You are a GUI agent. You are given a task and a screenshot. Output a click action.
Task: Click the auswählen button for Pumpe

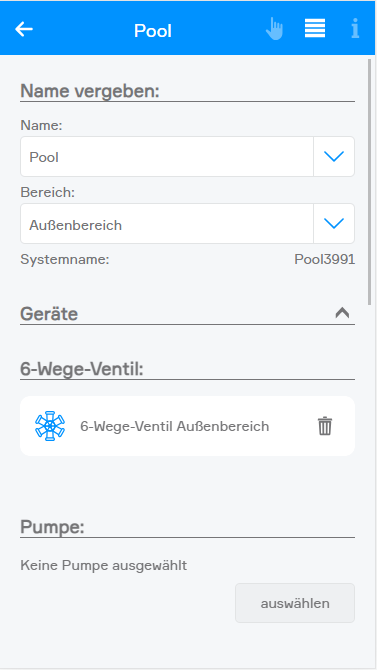click(295, 603)
